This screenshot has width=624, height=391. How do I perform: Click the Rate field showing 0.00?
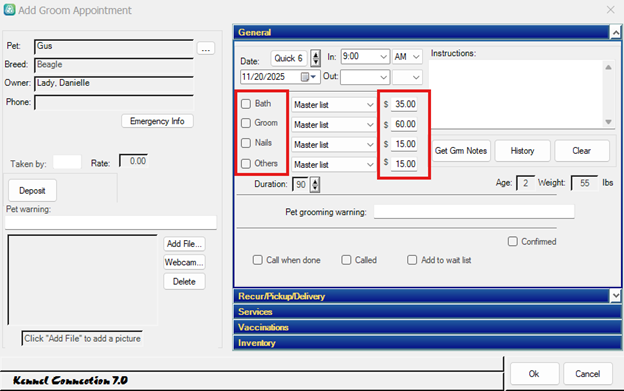pos(134,161)
